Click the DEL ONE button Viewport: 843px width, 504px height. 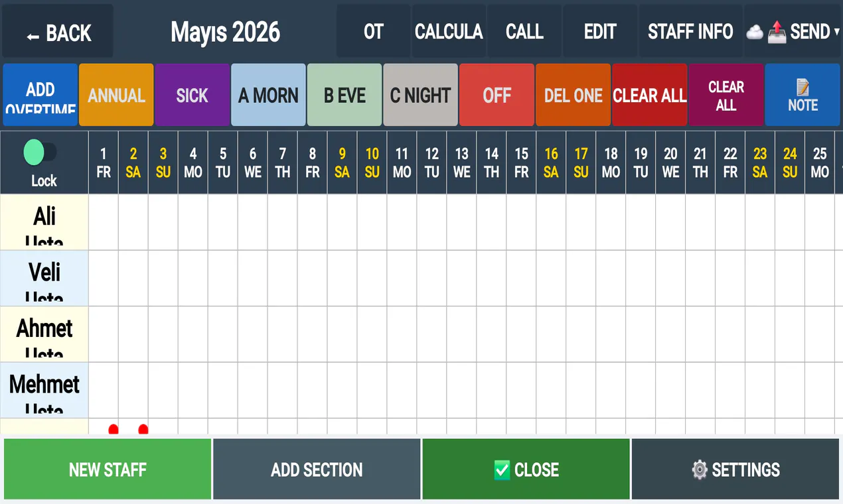pyautogui.click(x=573, y=95)
